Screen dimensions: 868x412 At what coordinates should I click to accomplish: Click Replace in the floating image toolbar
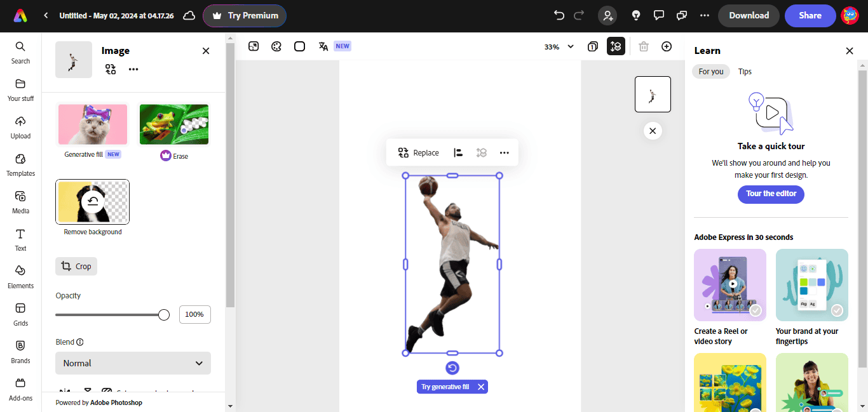tap(418, 152)
